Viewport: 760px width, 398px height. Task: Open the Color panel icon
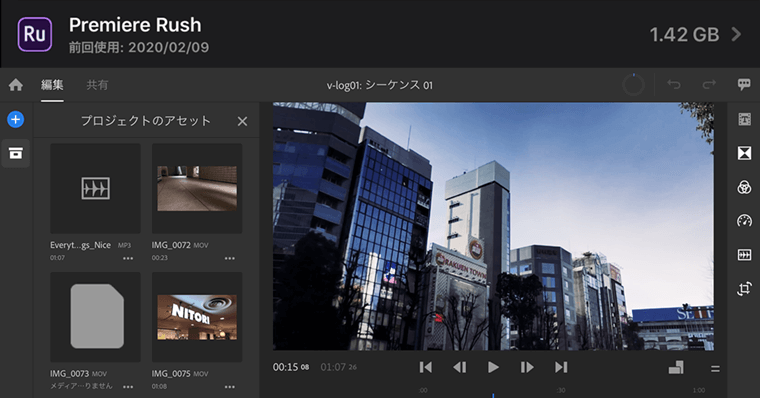click(744, 187)
